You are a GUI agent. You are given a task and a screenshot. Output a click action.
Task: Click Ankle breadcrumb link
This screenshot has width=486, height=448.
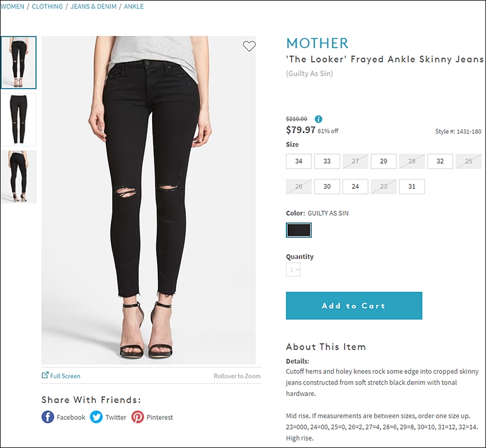[134, 6]
